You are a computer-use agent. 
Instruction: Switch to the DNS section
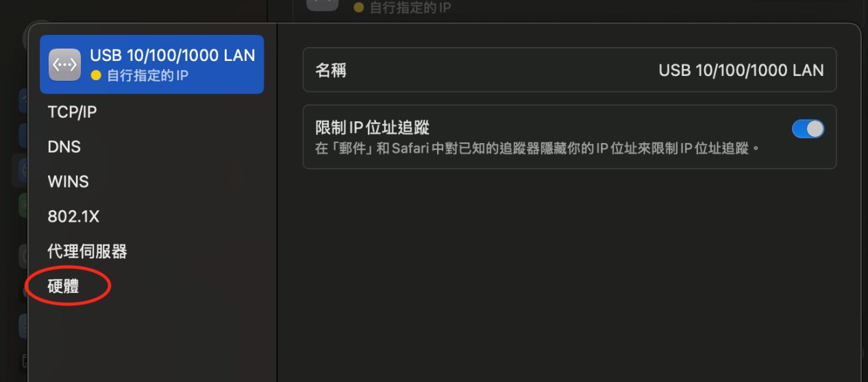(64, 147)
